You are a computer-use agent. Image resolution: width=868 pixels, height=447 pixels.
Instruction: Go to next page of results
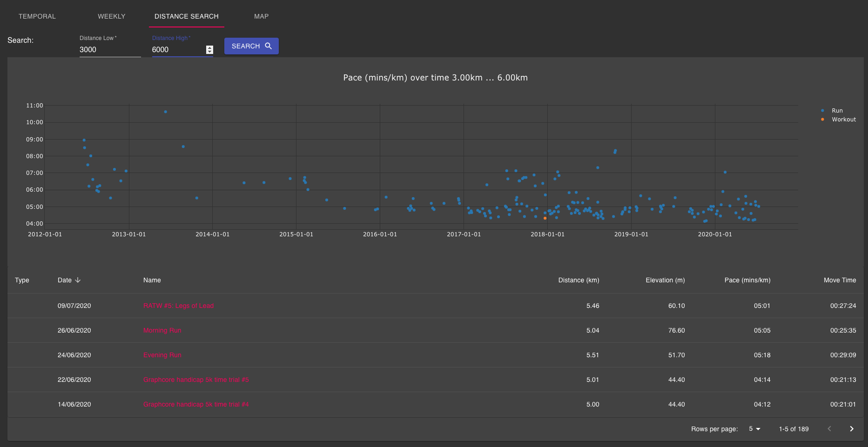click(851, 429)
